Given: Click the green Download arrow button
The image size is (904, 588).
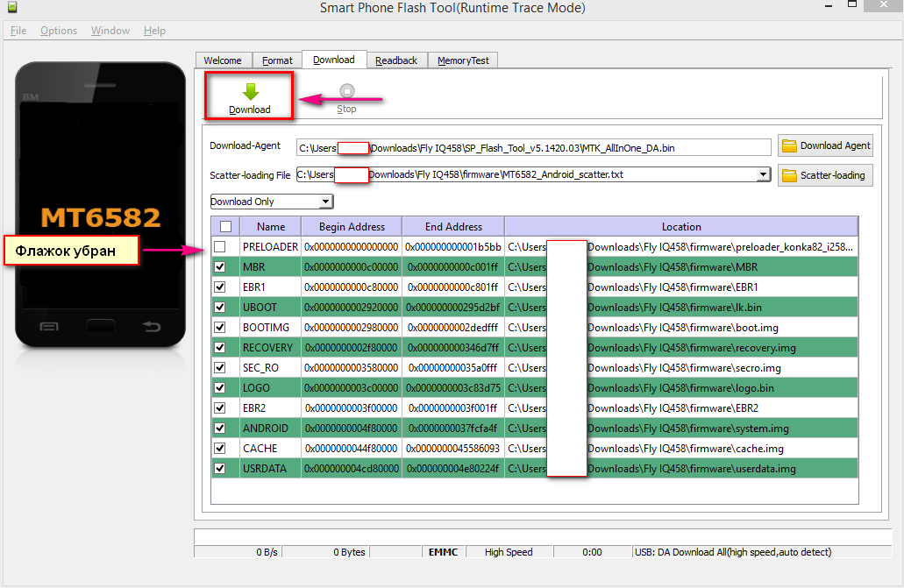Looking at the screenshot, I should [x=250, y=92].
